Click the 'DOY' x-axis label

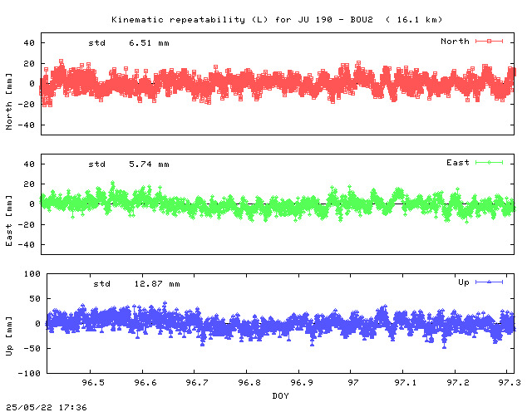click(x=280, y=395)
